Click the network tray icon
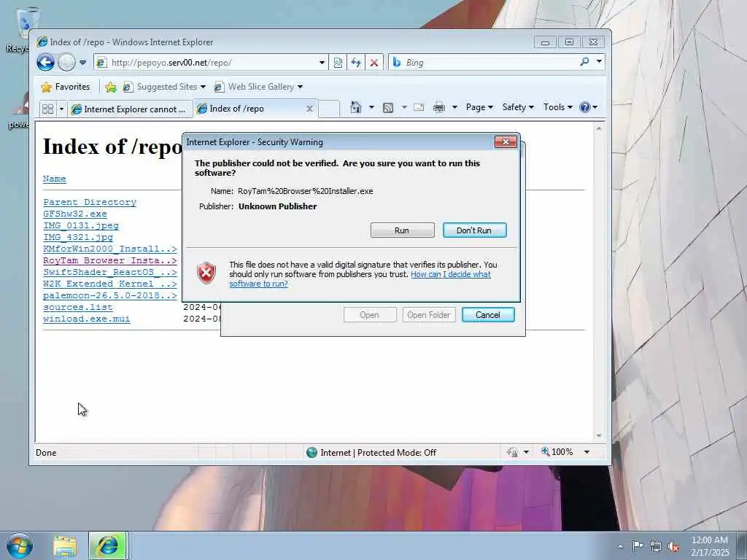This screenshot has width=747, height=560. coord(656,547)
